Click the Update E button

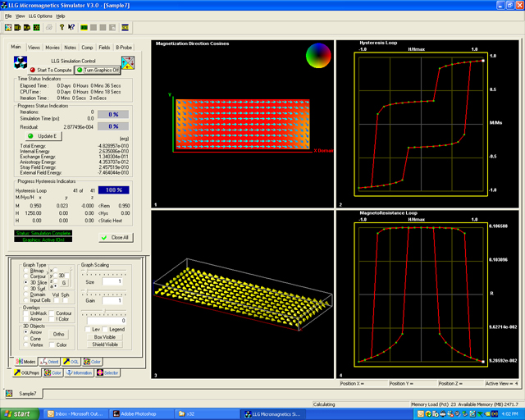[x=43, y=136]
